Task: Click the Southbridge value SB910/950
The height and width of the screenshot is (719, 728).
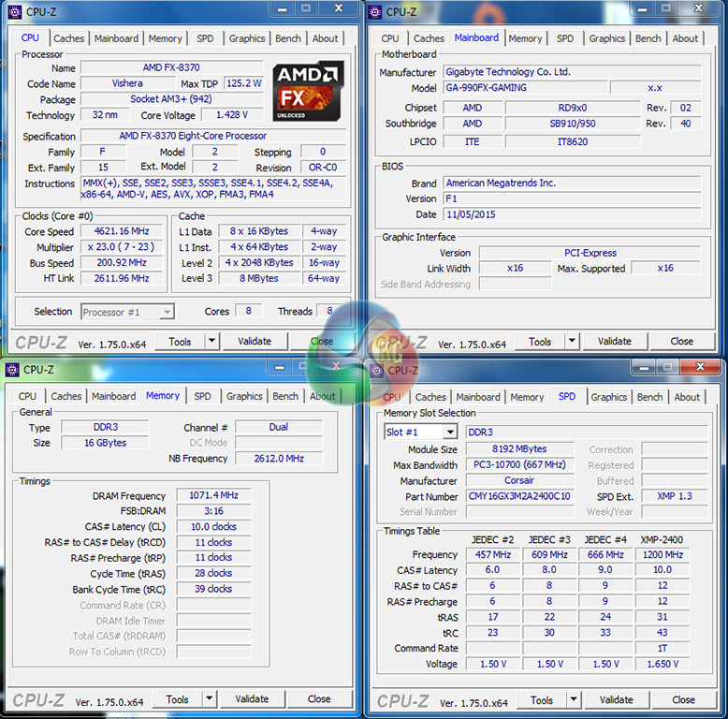Action: coord(573,124)
